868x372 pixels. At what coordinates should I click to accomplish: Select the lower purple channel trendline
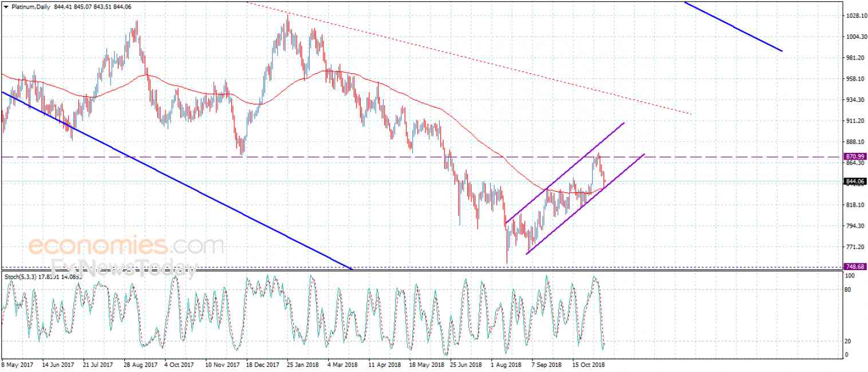584,204
